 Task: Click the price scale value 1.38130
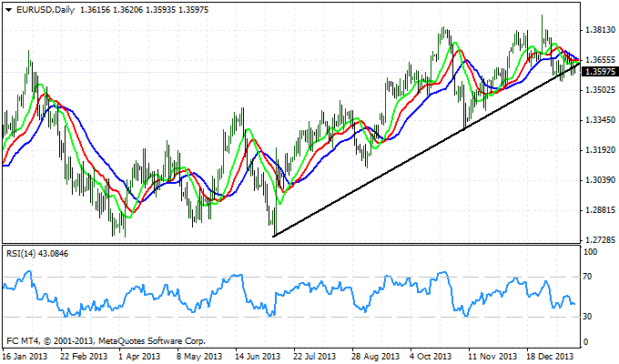coord(601,30)
